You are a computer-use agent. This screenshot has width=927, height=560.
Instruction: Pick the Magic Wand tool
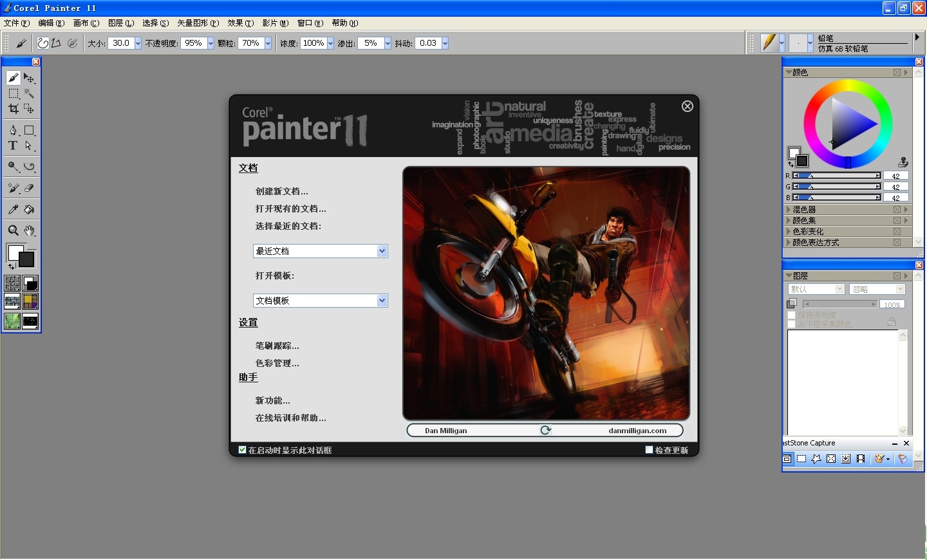29,93
